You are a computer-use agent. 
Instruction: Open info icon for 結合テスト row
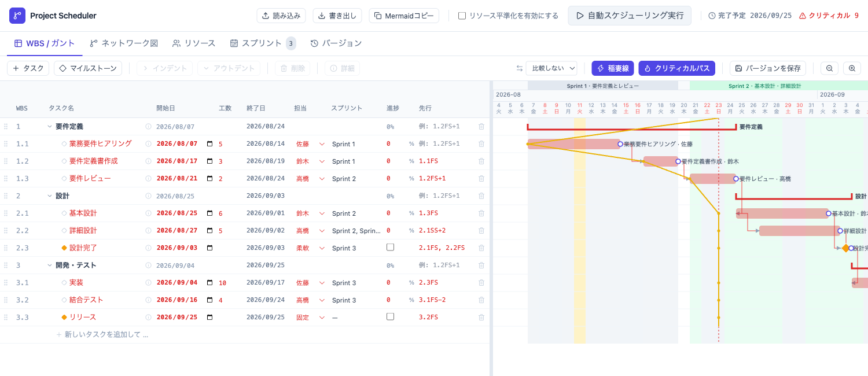click(x=148, y=300)
